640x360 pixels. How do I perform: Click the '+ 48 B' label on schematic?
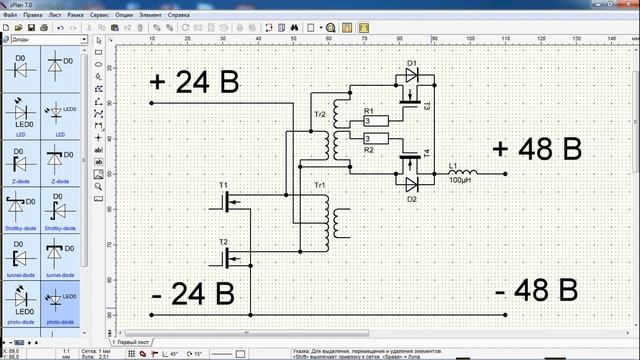(537, 149)
